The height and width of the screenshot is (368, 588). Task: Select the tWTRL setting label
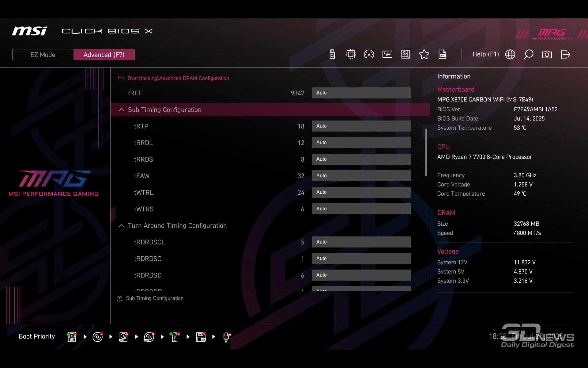144,193
